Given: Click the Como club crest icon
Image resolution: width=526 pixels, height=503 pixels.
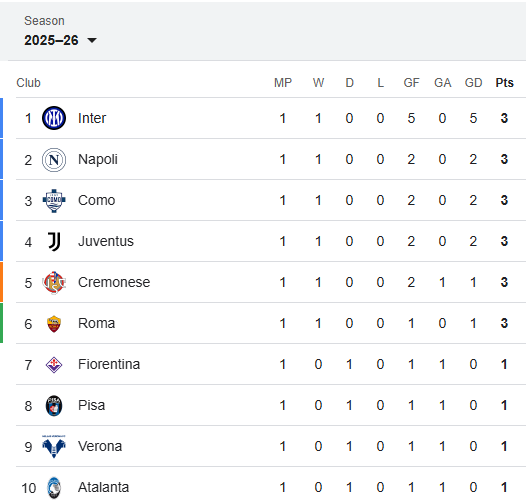Looking at the screenshot, I should pos(54,201).
